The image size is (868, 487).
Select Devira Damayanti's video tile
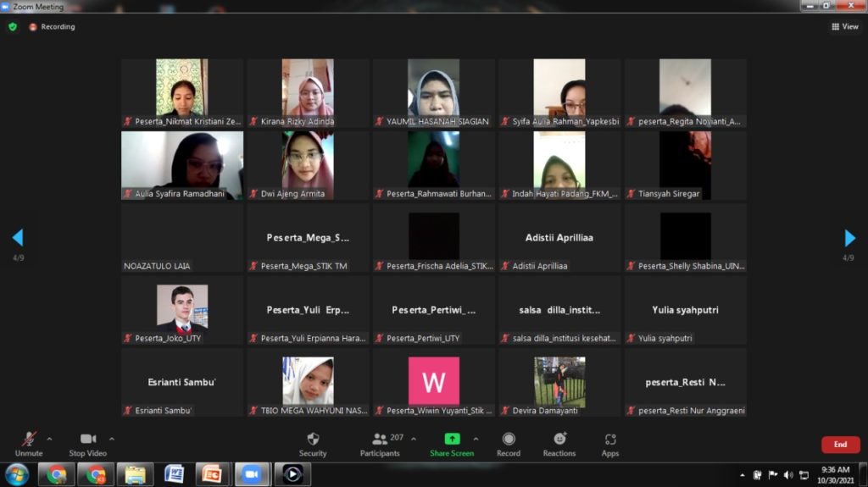559,381
